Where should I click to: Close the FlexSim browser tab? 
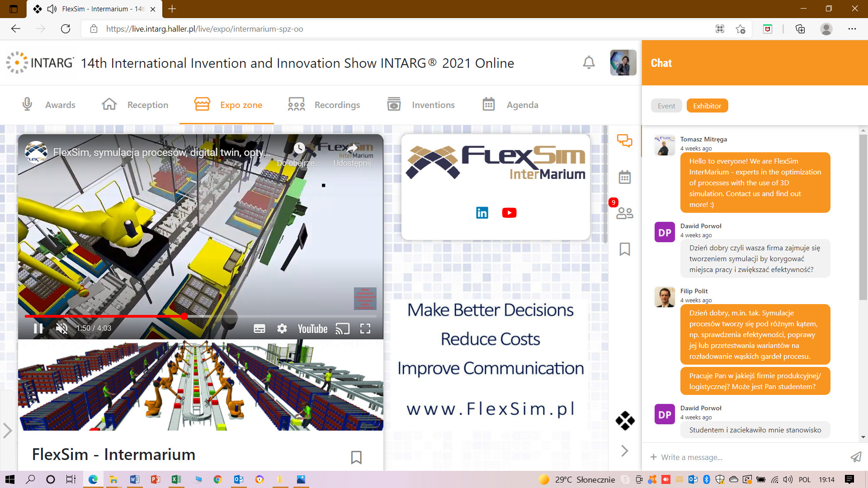153,9
